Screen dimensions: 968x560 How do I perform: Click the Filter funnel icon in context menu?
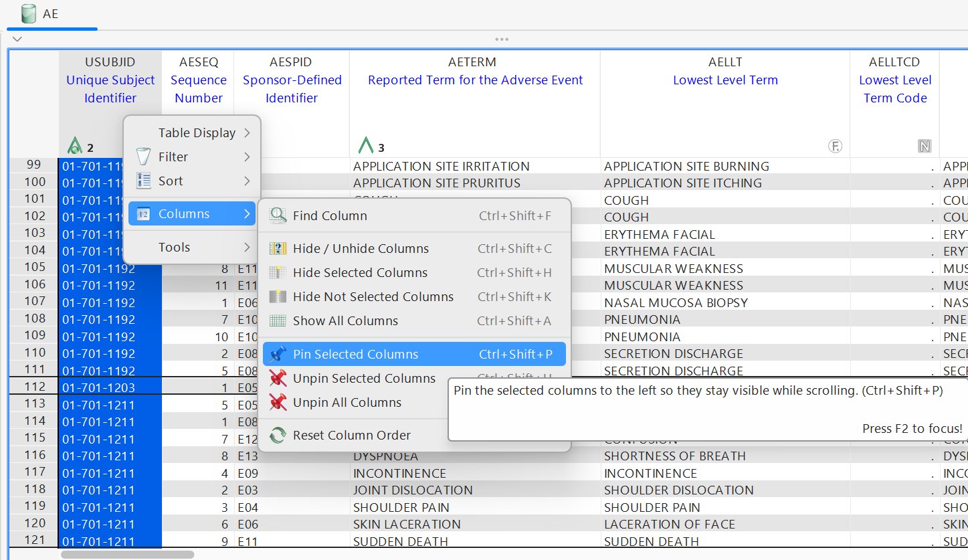[x=144, y=157]
